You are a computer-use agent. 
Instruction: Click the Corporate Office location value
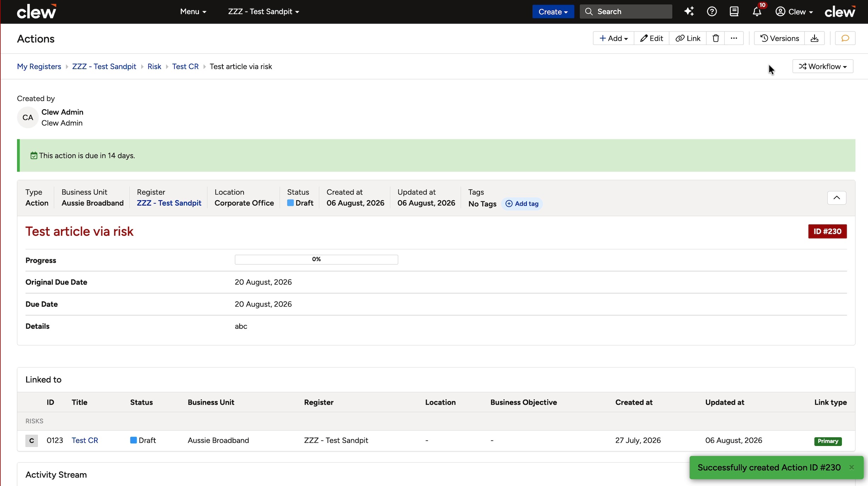point(244,203)
